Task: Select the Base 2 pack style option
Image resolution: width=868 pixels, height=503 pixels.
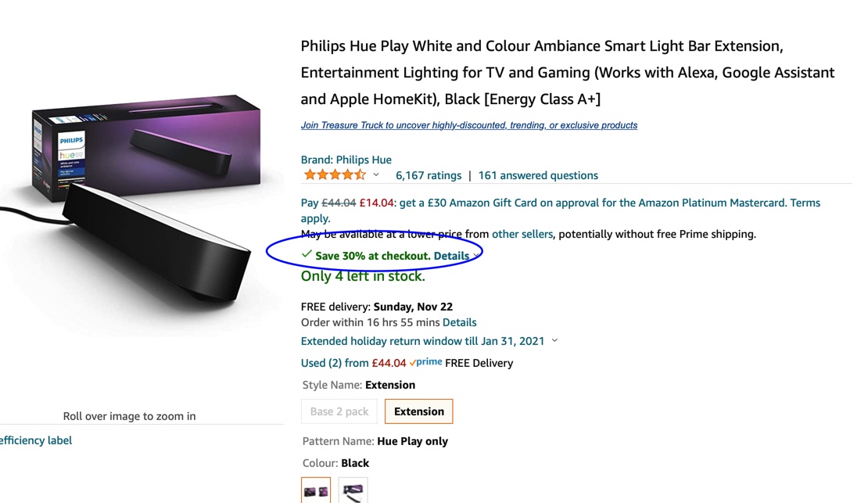Action: click(339, 411)
